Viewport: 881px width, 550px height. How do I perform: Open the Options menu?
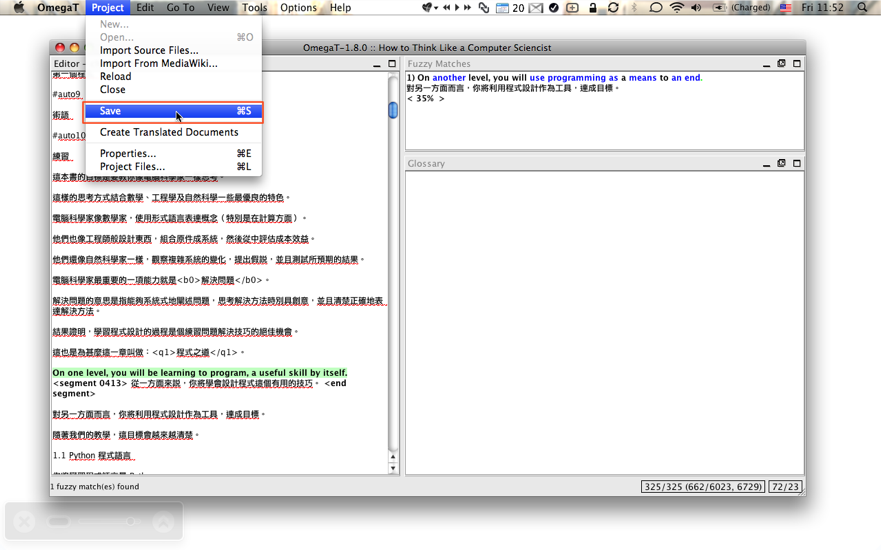pyautogui.click(x=298, y=7)
